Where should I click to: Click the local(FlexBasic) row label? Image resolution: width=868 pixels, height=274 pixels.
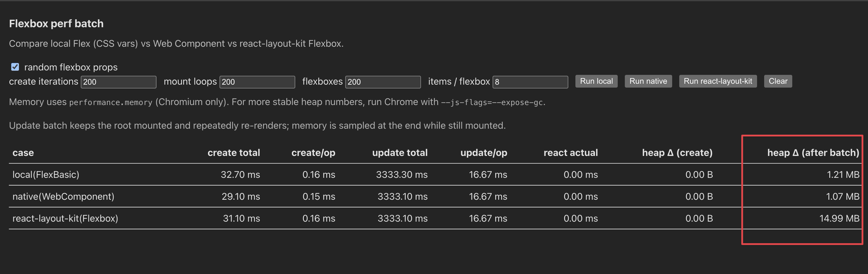46,175
